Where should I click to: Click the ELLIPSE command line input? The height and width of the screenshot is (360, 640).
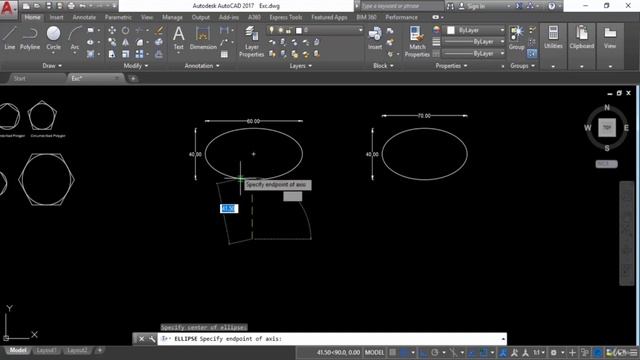[x=332, y=339]
